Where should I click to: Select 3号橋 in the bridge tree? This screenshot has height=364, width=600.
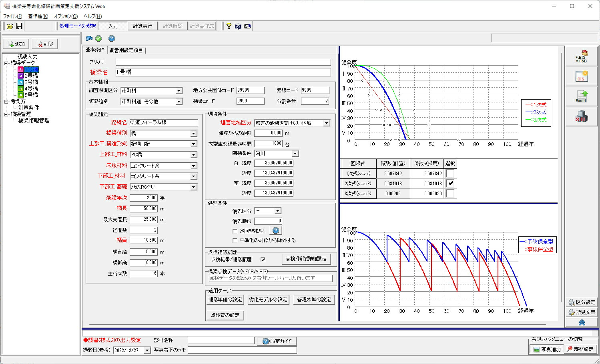click(x=31, y=82)
